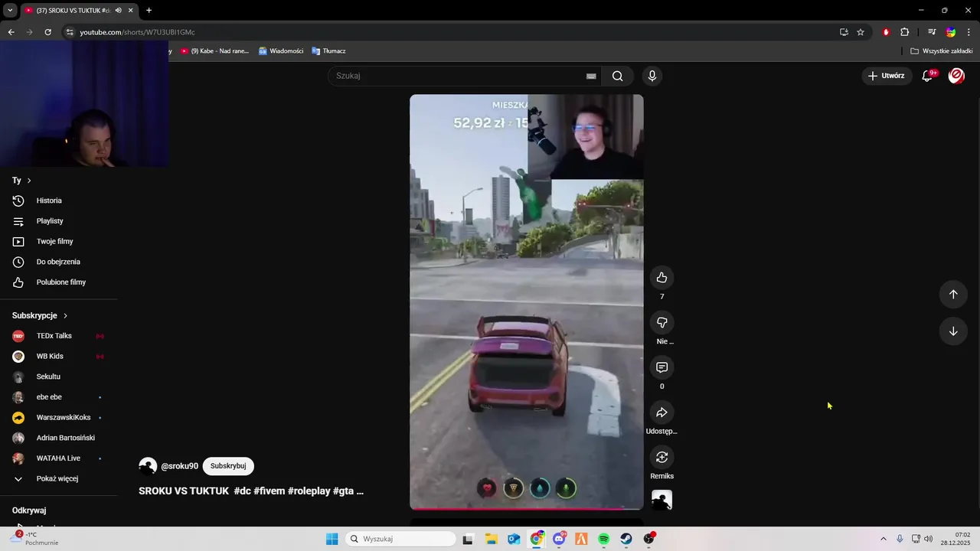Go to the previous short with up arrow
The height and width of the screenshot is (551, 980).
(x=953, y=294)
